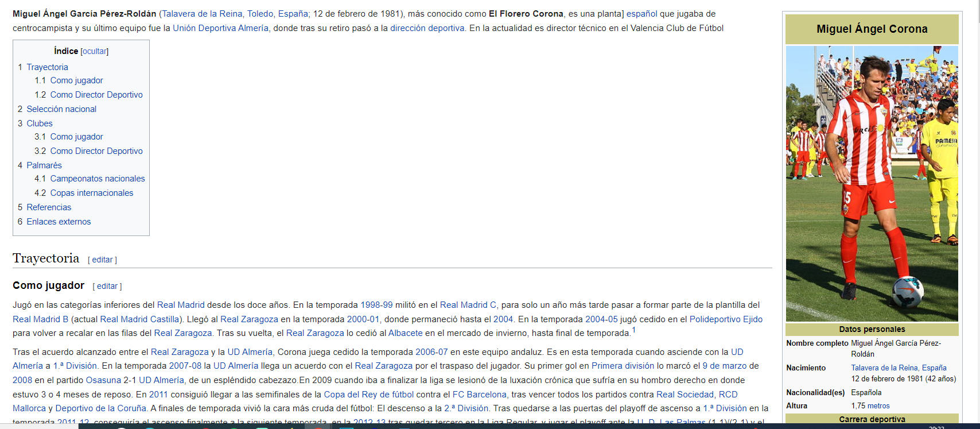The image size is (980, 429).
Task: Jump to Clubes section in Índice
Action: tap(40, 123)
